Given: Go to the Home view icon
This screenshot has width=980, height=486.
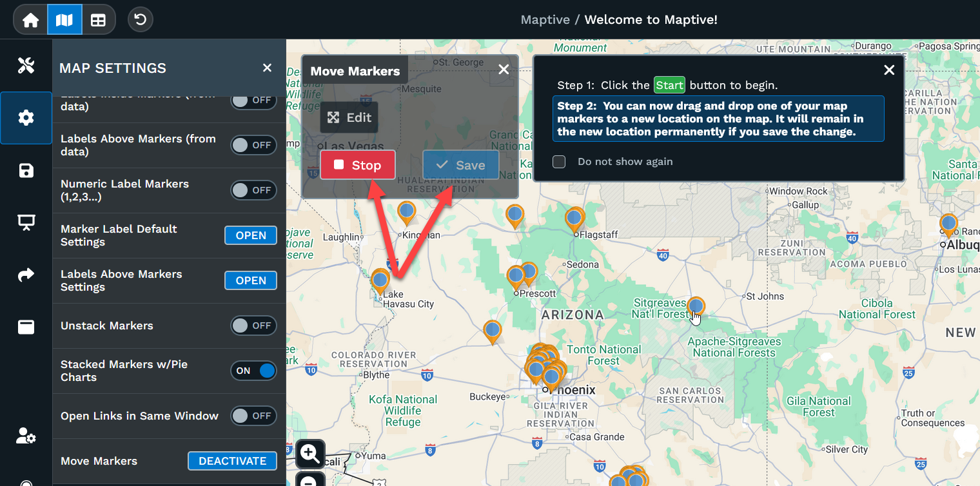Looking at the screenshot, I should click(31, 19).
